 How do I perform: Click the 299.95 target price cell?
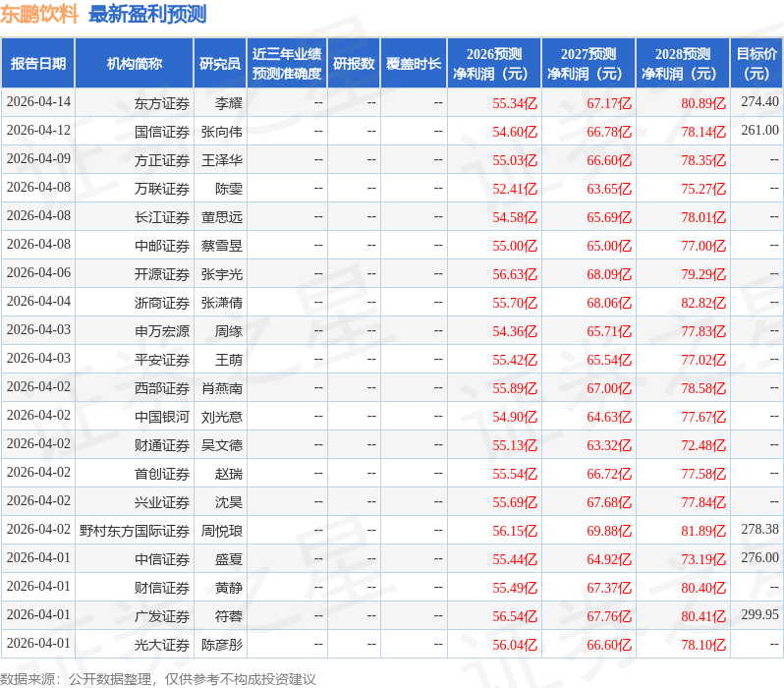coord(759,615)
